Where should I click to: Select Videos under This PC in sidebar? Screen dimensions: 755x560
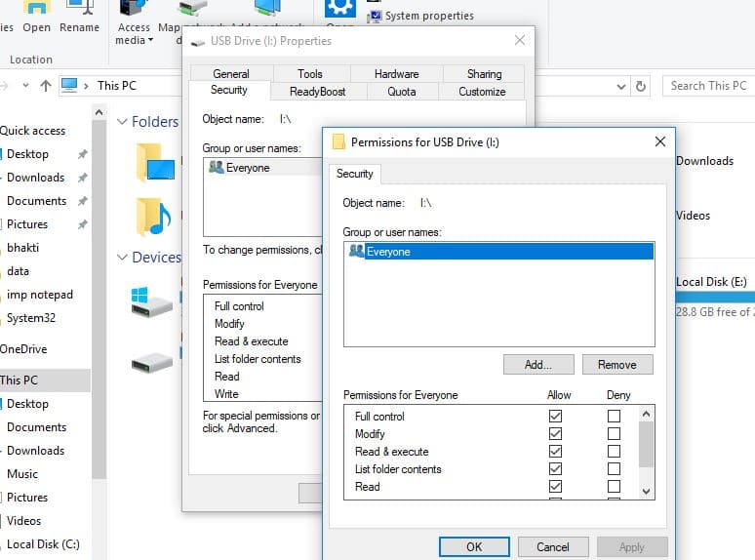23,521
